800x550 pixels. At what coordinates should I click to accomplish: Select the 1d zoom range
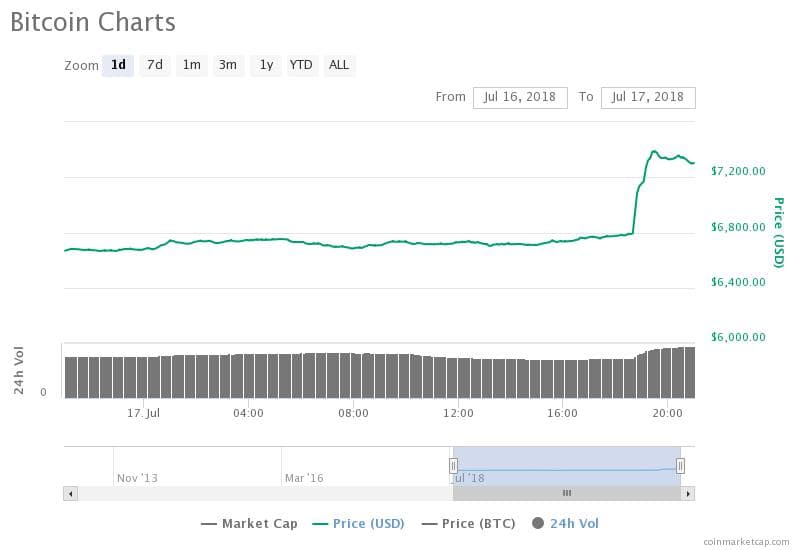point(118,65)
